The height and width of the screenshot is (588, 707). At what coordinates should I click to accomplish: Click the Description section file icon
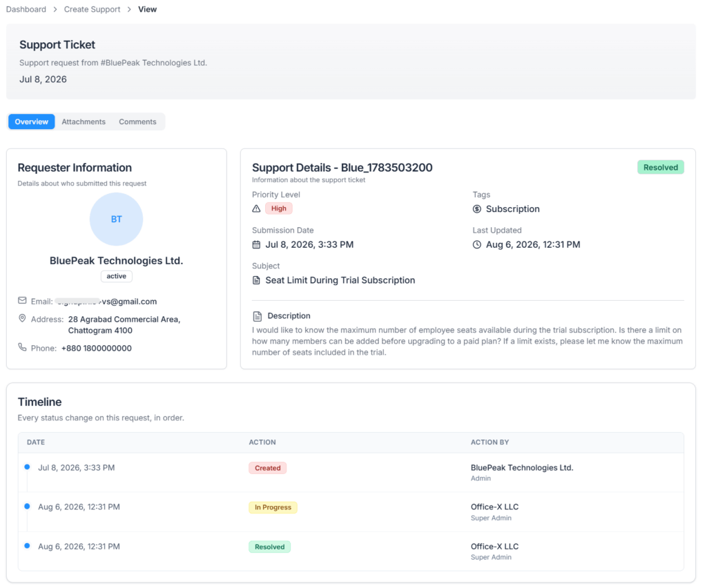(x=257, y=316)
